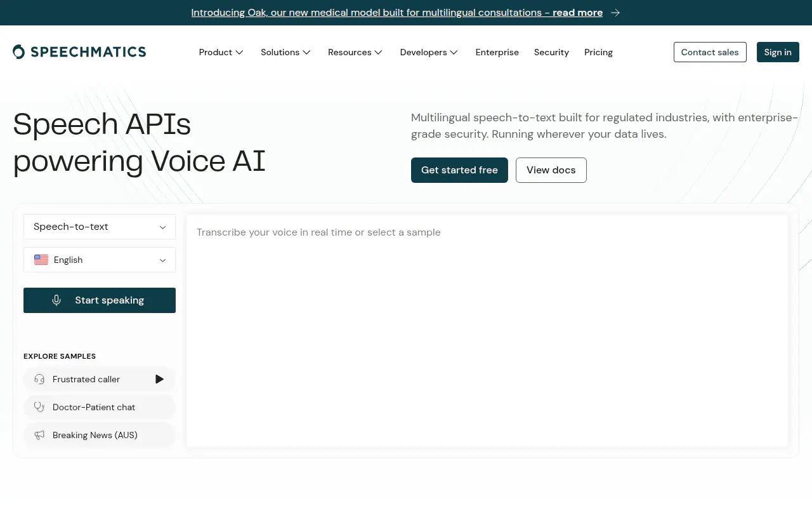The width and height of the screenshot is (812, 508).
Task: Click the Developers nav label
Action: click(x=423, y=52)
